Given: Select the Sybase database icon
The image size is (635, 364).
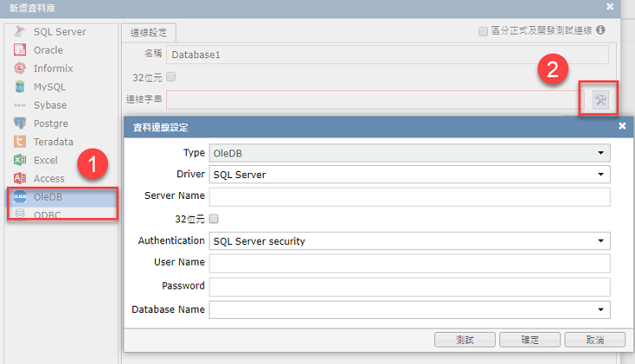Looking at the screenshot, I should click(19, 105).
